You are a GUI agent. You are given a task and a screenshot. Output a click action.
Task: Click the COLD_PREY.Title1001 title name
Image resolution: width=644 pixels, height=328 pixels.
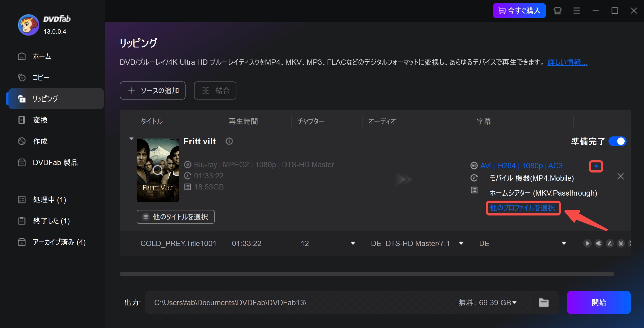tap(178, 243)
